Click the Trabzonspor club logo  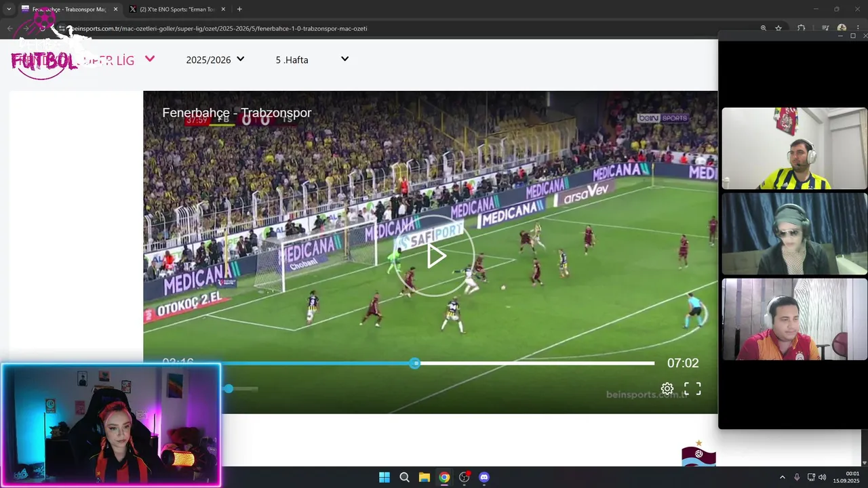click(x=698, y=453)
